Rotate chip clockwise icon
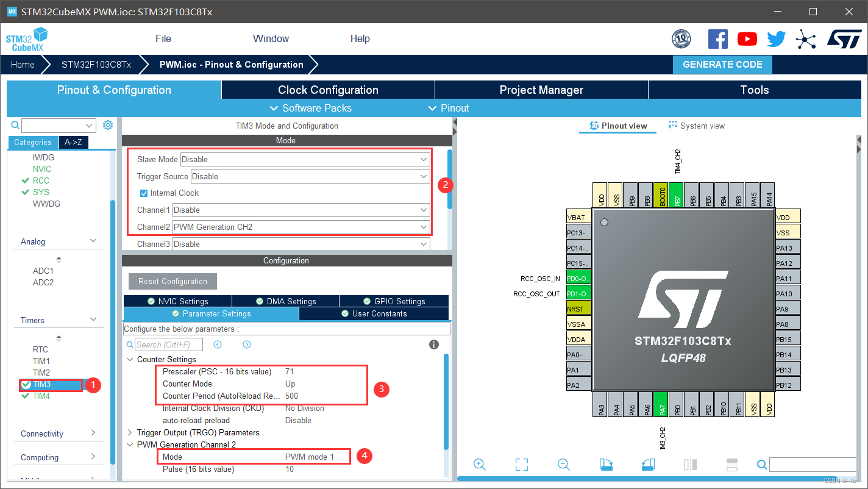The width and height of the screenshot is (868, 489). click(606, 465)
